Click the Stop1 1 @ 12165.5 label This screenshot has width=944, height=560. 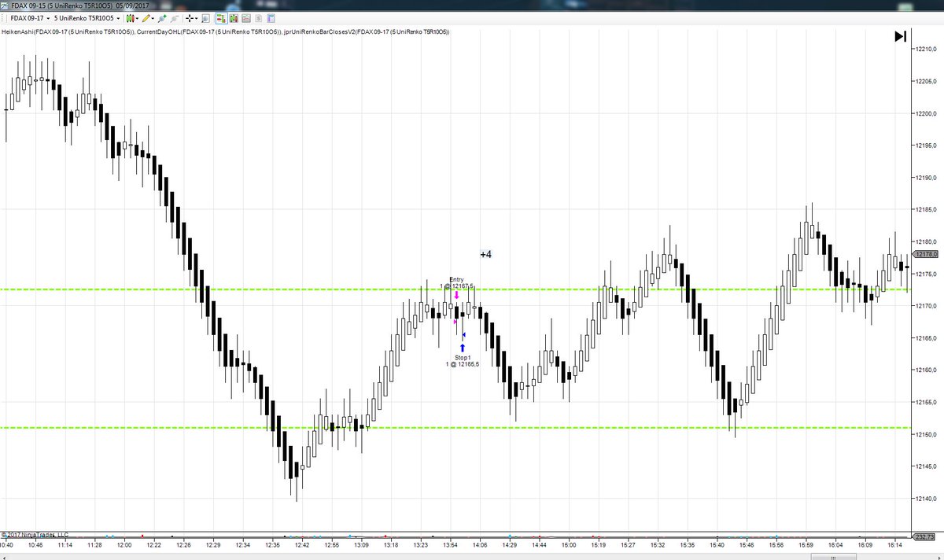coord(463,361)
